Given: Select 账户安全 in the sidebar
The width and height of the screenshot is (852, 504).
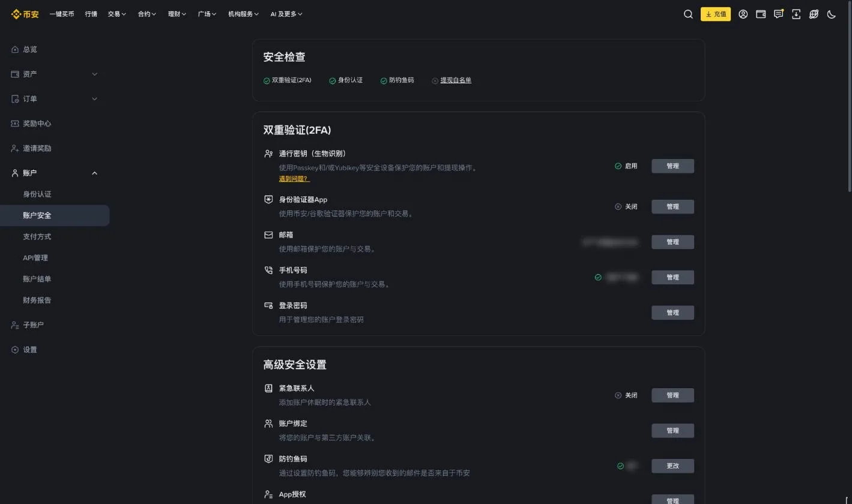Looking at the screenshot, I should pos(55,215).
